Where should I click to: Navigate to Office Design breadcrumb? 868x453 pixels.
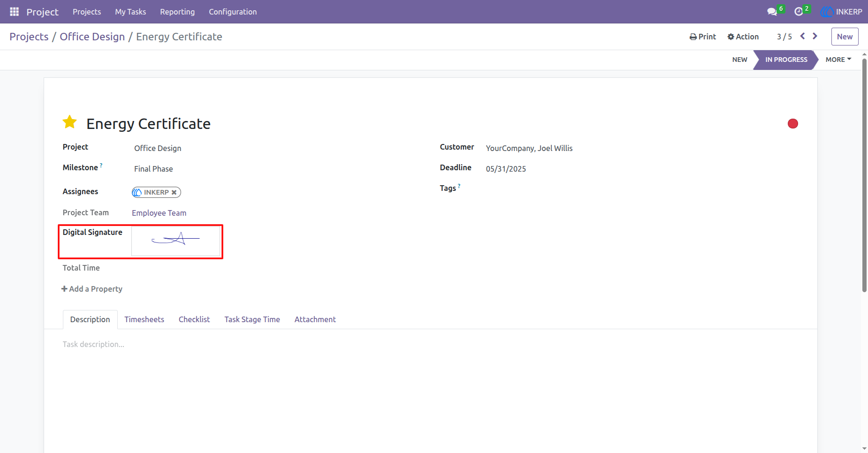(x=92, y=37)
